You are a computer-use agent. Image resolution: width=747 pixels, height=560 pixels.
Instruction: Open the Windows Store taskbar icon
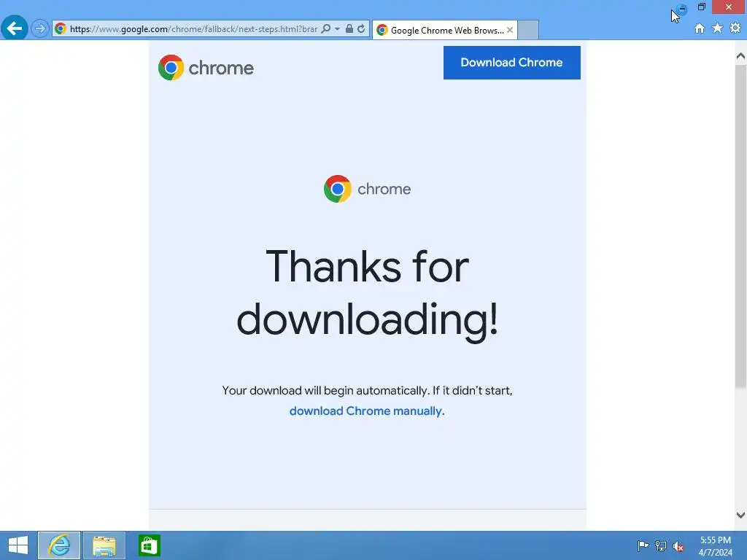tap(149, 545)
